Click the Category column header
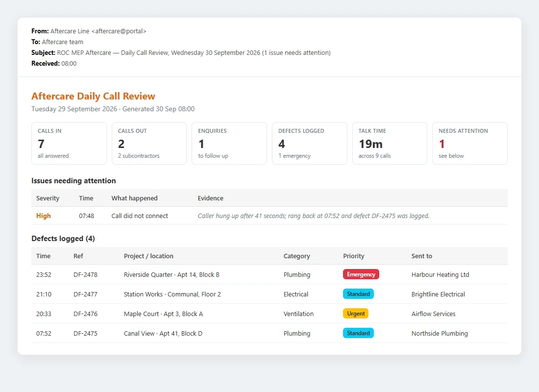 click(296, 256)
